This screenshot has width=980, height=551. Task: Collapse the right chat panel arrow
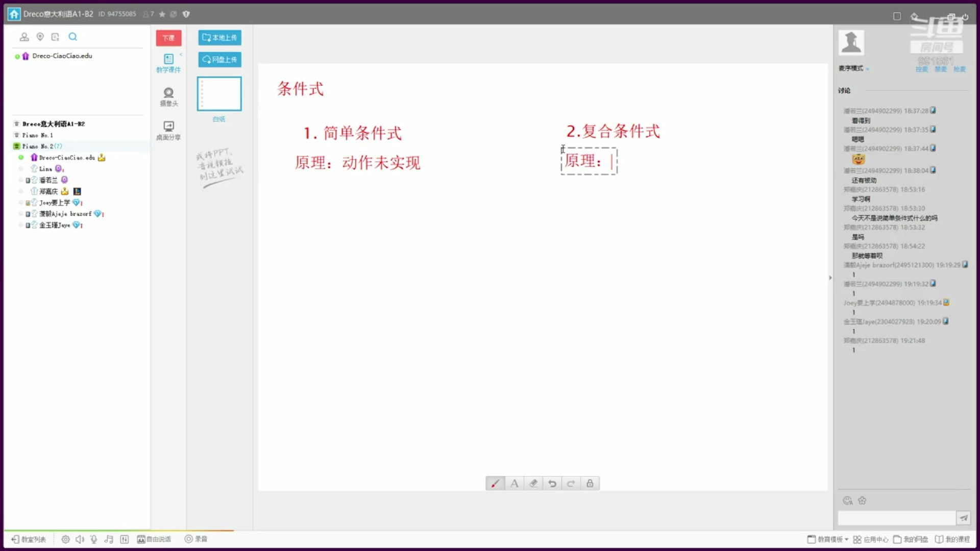[830, 278]
